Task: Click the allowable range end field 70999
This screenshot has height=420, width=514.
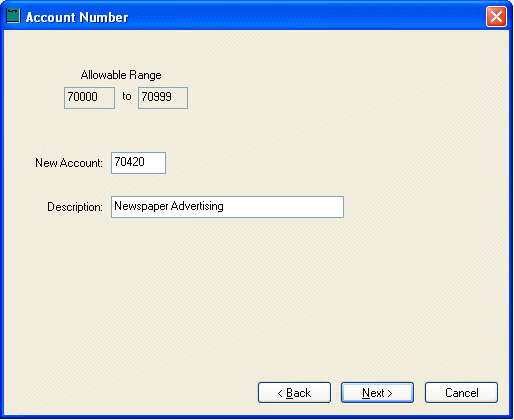Action: tap(163, 98)
